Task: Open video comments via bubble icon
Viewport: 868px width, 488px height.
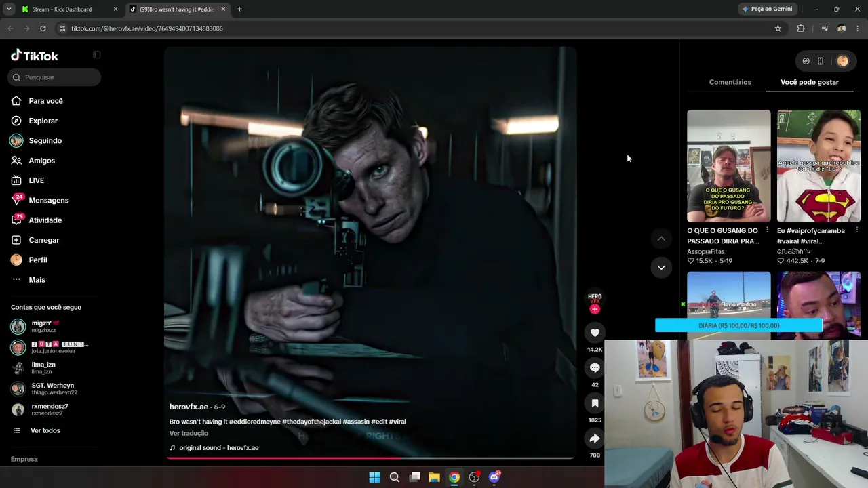Action: point(595,367)
